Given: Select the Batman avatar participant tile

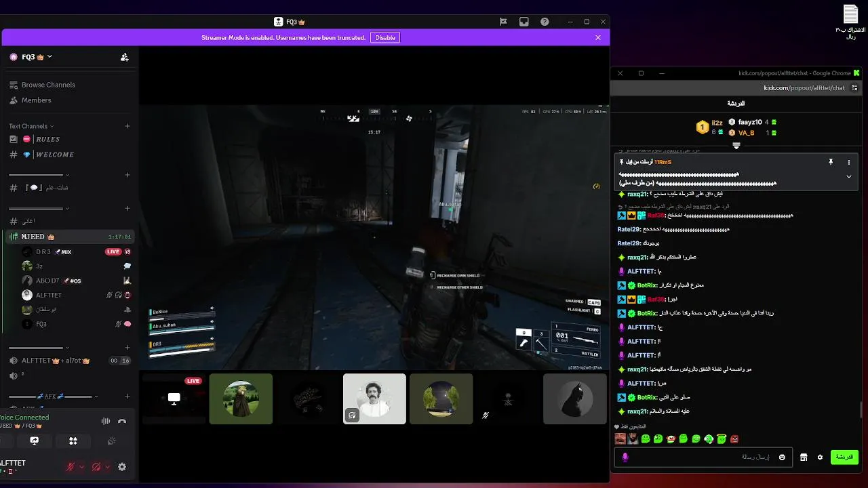Looking at the screenshot, I should click(575, 399).
